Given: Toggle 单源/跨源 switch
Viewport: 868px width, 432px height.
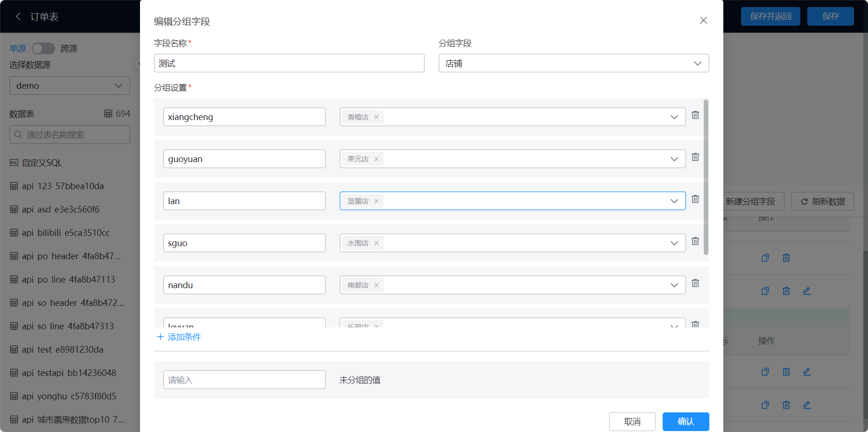Looking at the screenshot, I should [x=43, y=49].
